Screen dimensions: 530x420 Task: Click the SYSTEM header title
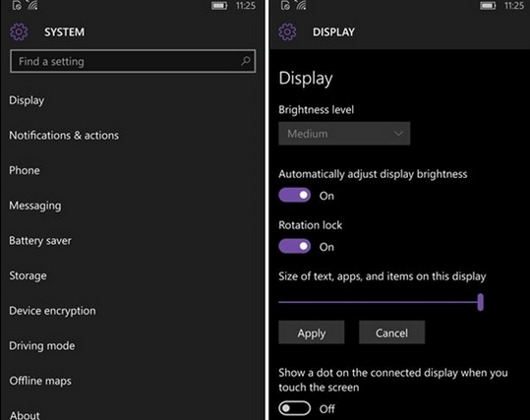point(65,32)
